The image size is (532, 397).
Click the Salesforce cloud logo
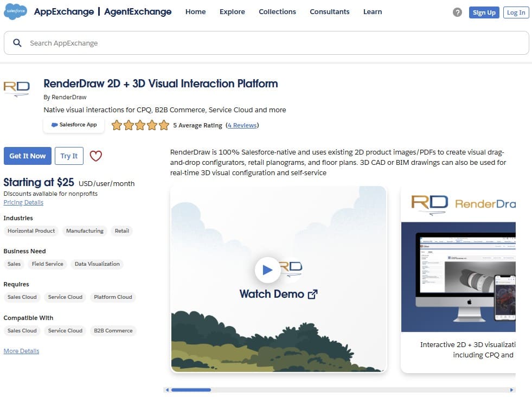(16, 12)
